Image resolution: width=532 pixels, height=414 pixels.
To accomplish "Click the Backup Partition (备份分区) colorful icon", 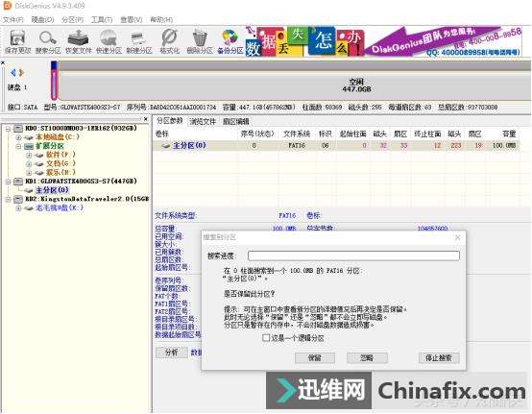I will 230,38.
